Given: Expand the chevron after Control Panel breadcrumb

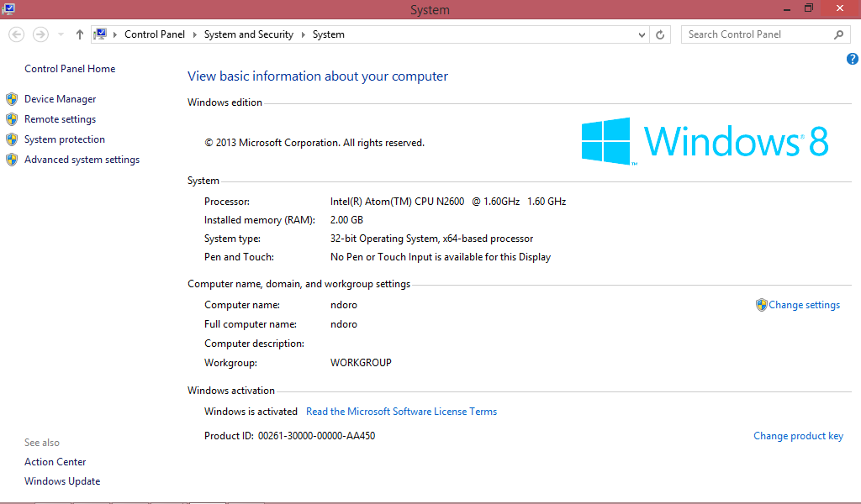Looking at the screenshot, I should 195,34.
